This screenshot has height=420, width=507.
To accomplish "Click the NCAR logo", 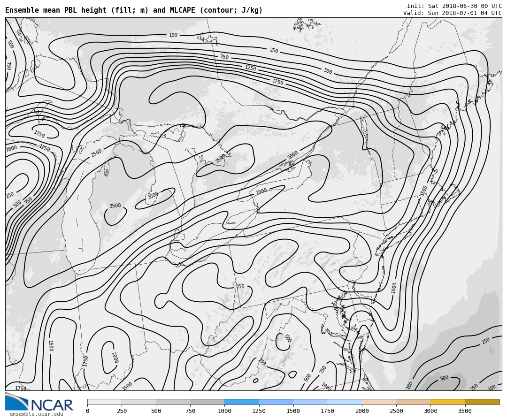I will pyautogui.click(x=39, y=402).
